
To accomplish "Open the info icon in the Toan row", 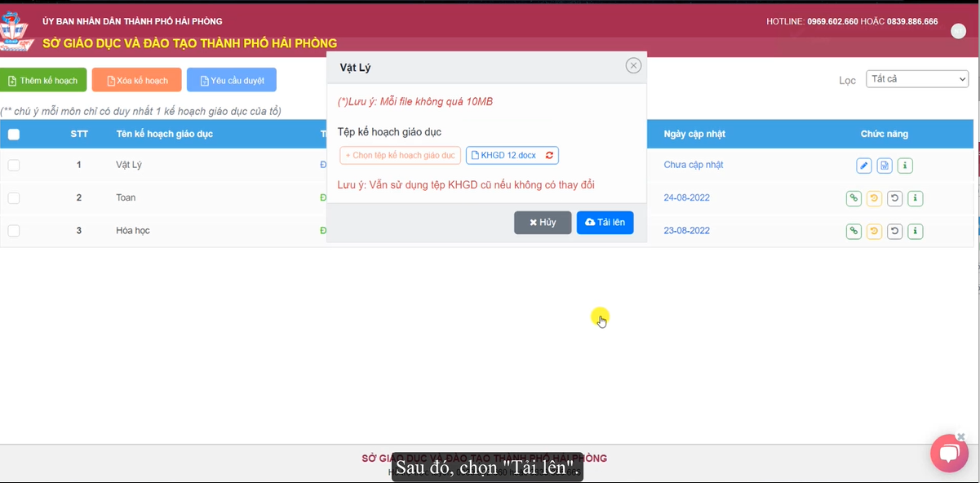I will click(x=916, y=198).
